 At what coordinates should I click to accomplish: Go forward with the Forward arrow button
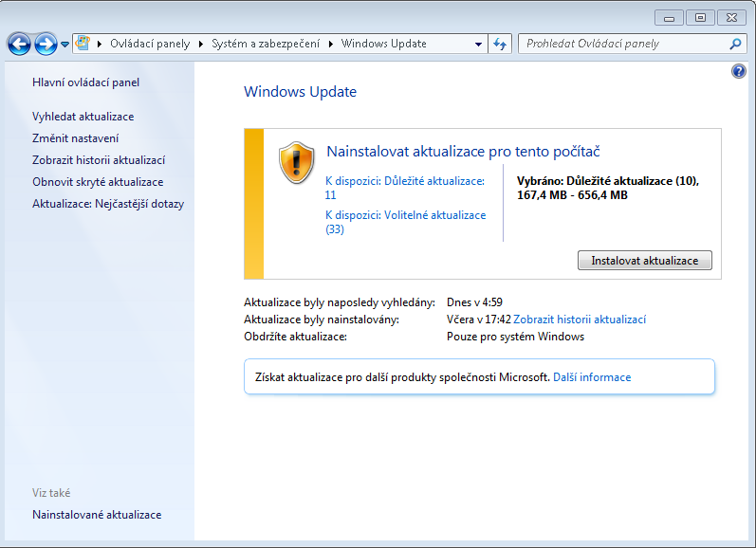point(46,44)
